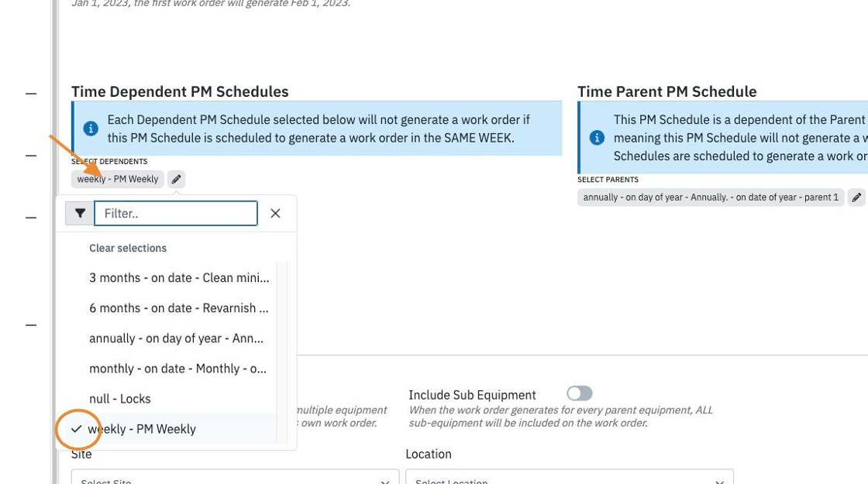
Task: Click the dropdown list vertical scrollbar
Action: (282, 353)
